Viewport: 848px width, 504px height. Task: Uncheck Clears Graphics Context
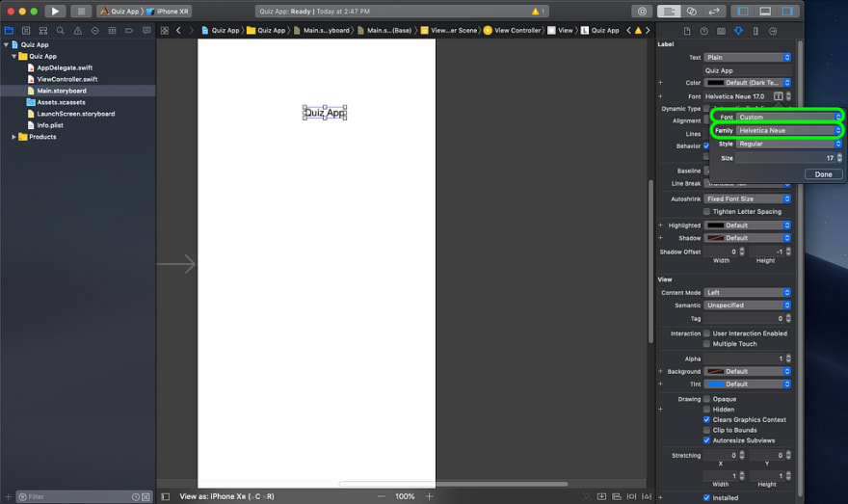[x=707, y=419]
